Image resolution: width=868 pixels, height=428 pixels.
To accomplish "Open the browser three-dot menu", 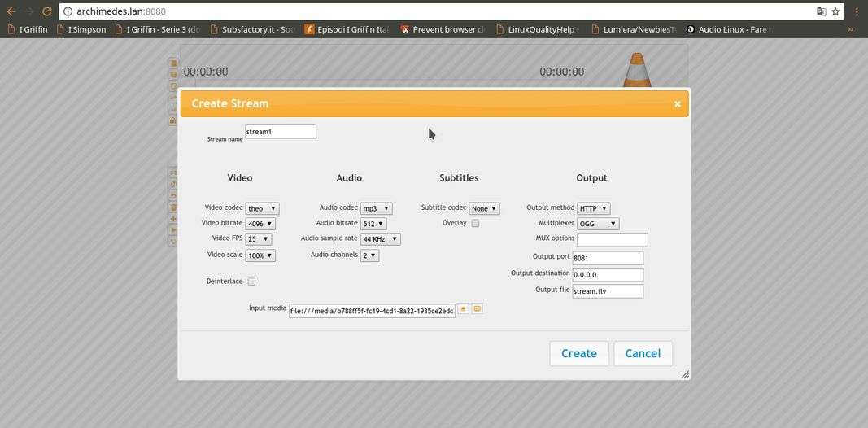I will click(x=857, y=11).
